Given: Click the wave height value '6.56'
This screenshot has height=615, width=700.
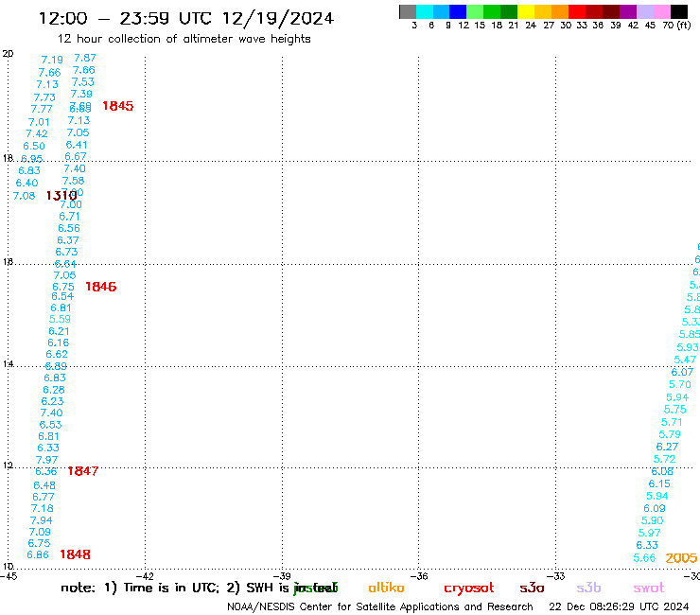Looking at the screenshot, I should tap(69, 228).
